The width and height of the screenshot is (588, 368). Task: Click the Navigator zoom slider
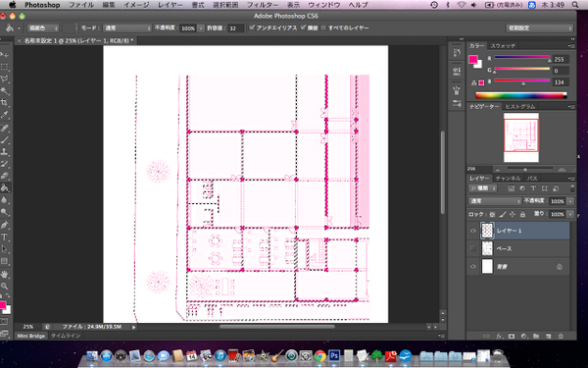pos(529,170)
